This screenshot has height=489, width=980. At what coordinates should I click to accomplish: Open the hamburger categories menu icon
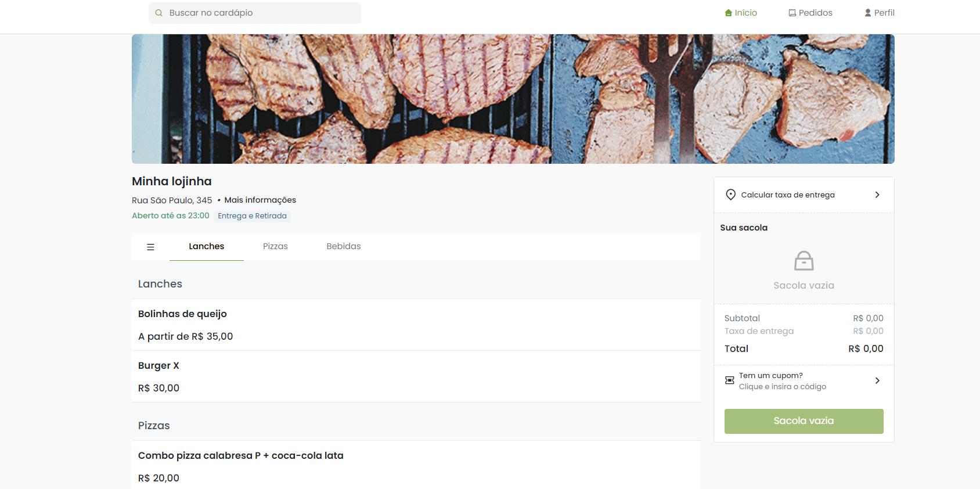(x=150, y=247)
